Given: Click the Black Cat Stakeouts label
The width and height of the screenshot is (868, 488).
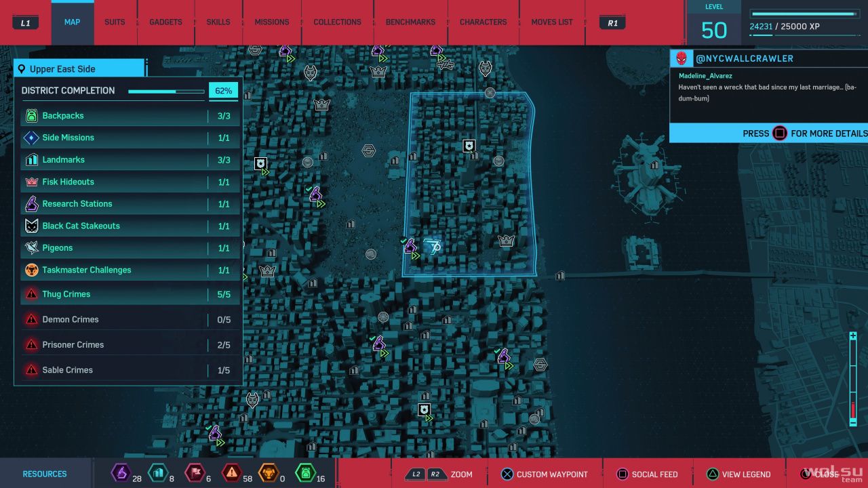Looking at the screenshot, I should pos(81,226).
